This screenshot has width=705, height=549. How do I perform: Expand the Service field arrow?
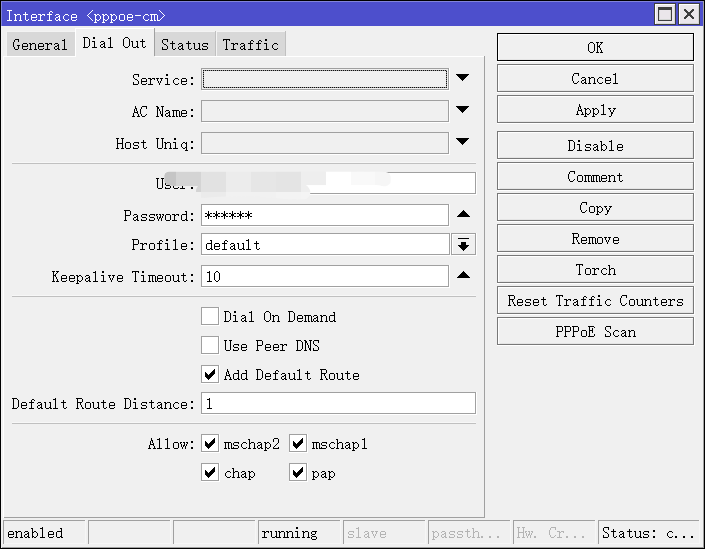[x=462, y=78]
